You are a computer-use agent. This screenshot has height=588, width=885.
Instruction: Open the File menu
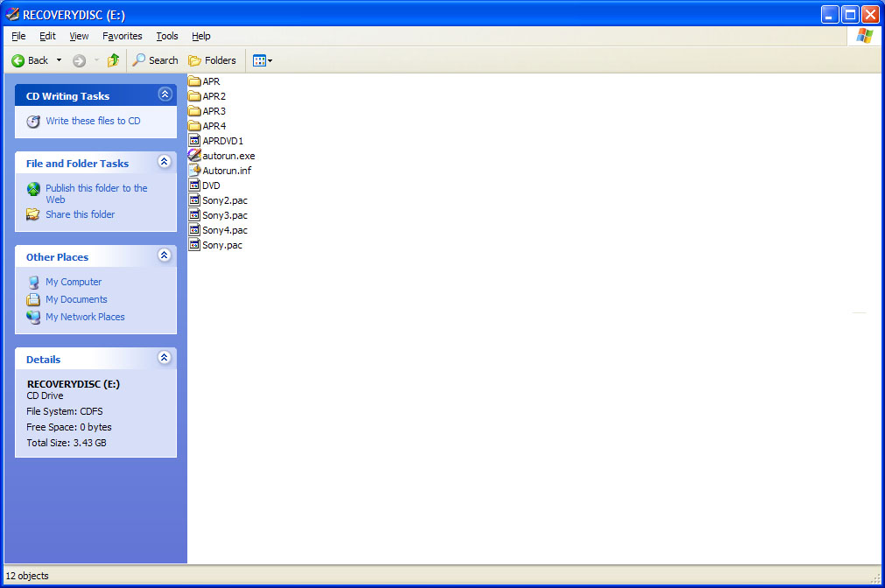point(18,36)
